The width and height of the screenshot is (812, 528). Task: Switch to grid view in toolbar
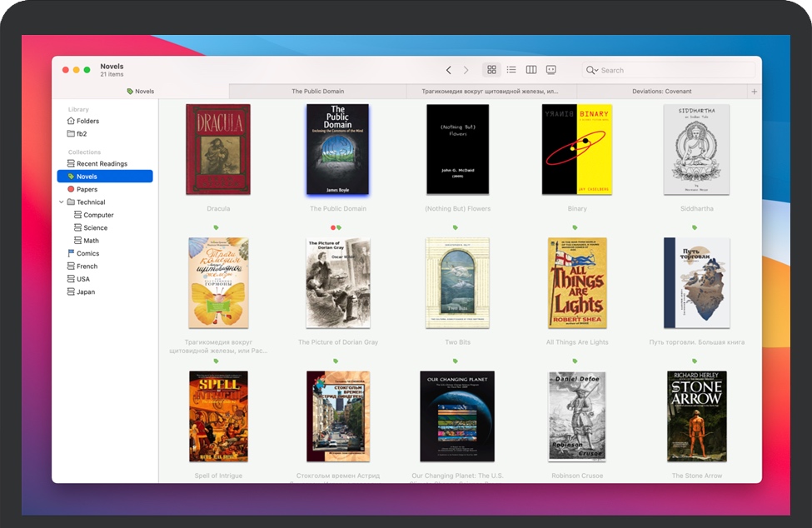491,70
